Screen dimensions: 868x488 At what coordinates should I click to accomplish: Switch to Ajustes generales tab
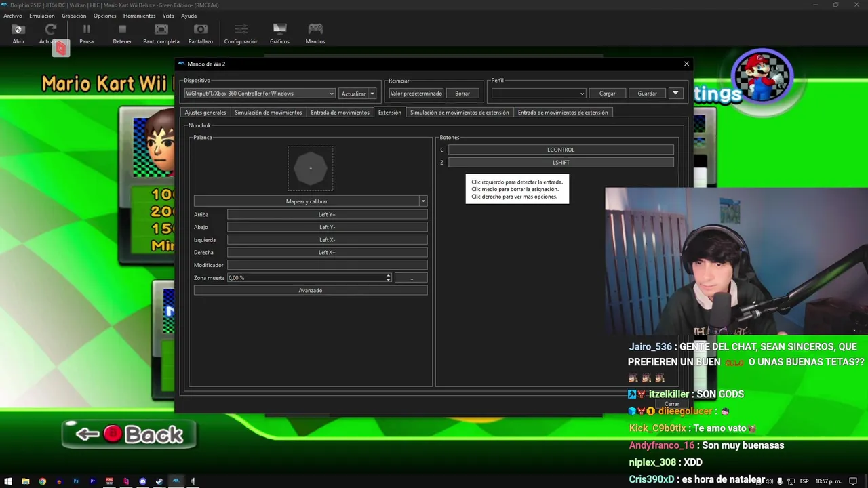tap(205, 113)
